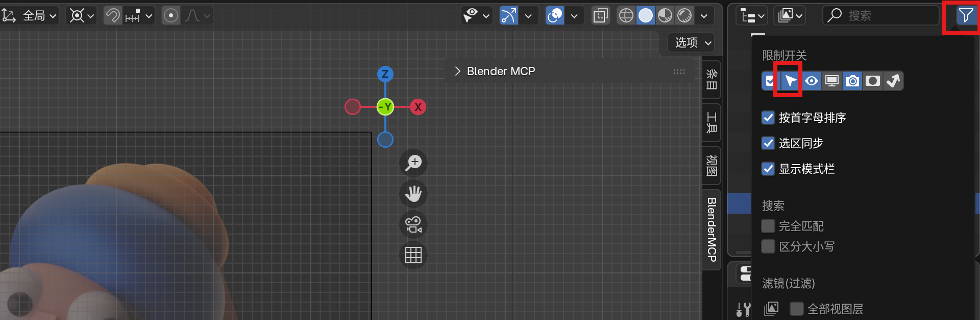Click the blue Z axis gizmo
The height and width of the screenshot is (320, 980).
(385, 74)
